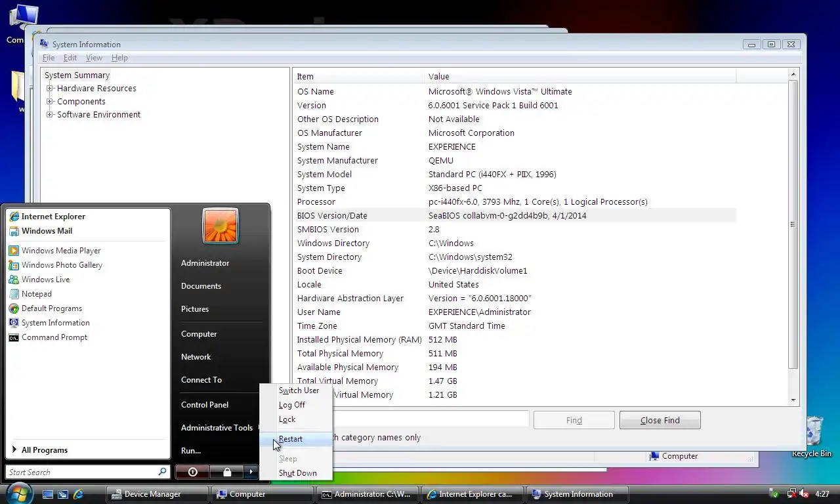The image size is (840, 504).
Task: Open the View menu
Action: click(x=94, y=58)
